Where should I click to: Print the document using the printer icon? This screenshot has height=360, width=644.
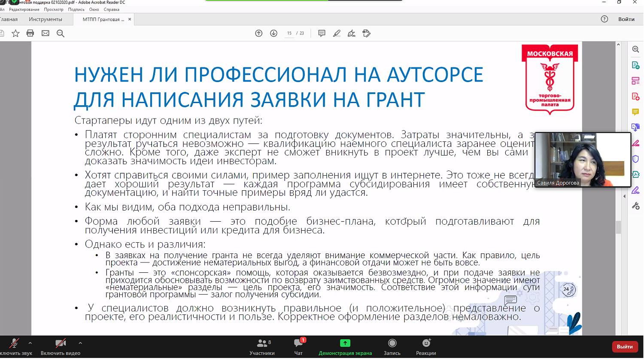[30, 33]
